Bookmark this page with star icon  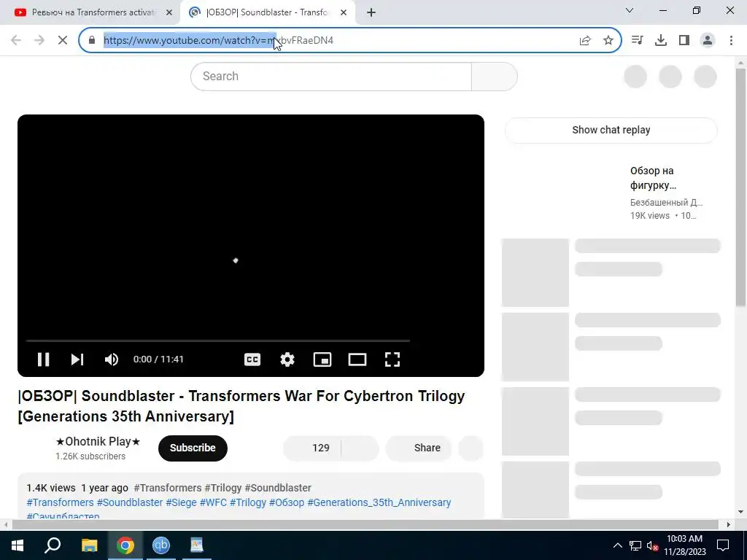(x=608, y=41)
